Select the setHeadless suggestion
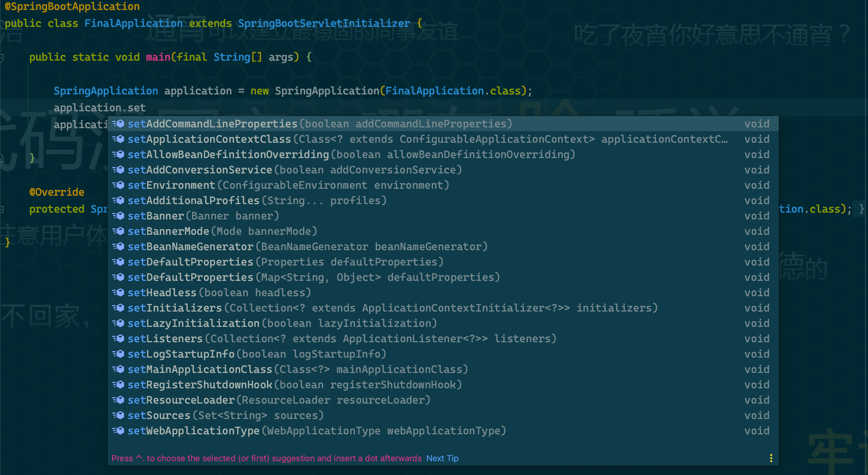The height and width of the screenshot is (475, 868). 443,292
